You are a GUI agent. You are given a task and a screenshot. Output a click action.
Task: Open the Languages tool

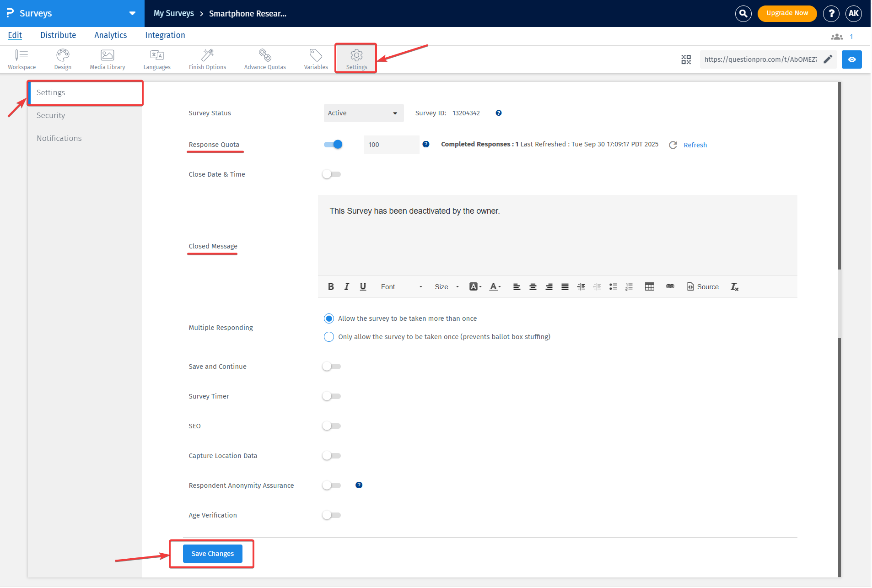point(156,59)
